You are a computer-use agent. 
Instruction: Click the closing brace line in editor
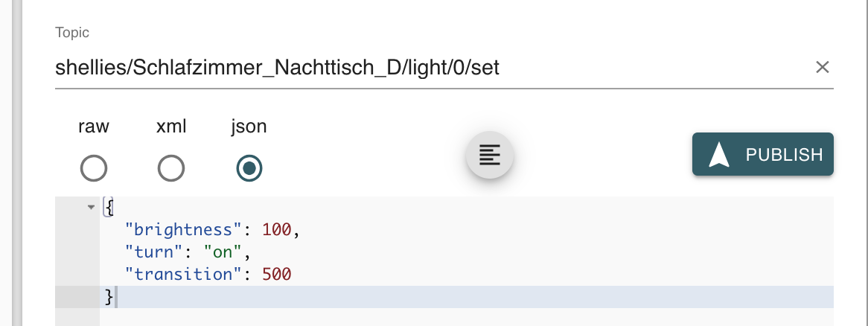467,297
